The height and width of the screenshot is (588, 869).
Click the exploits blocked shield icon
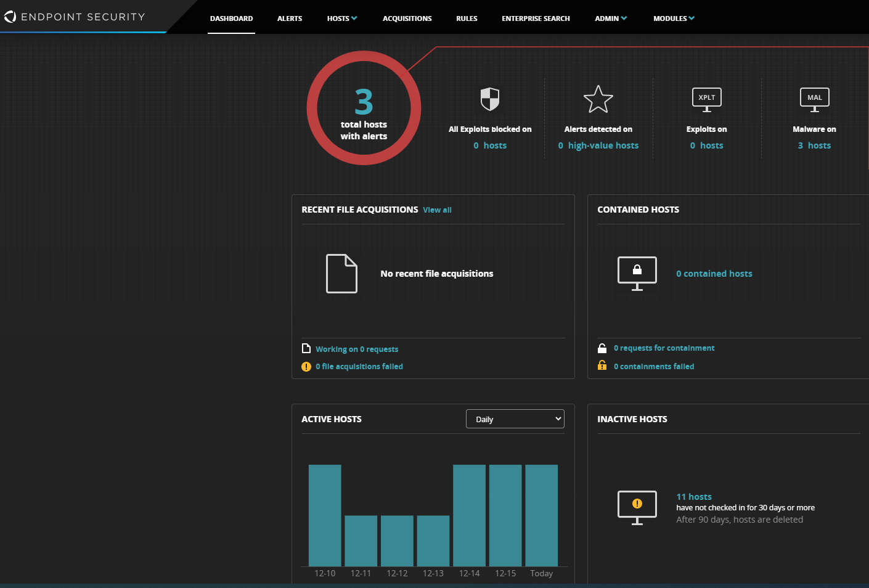point(490,99)
